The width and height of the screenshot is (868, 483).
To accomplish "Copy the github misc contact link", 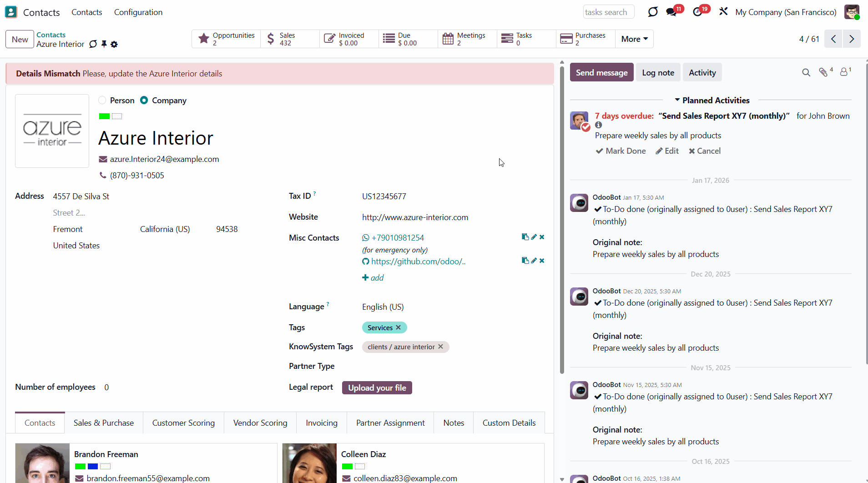I will click(525, 261).
